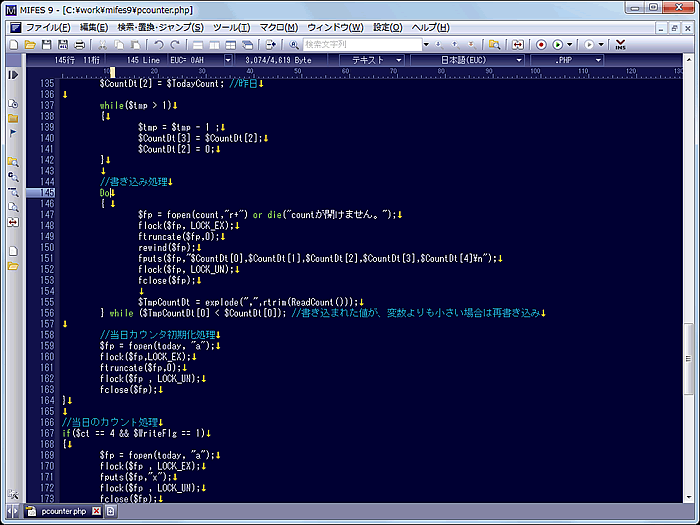Close the pcounter.php tab
The height and width of the screenshot is (525, 700).
96,511
